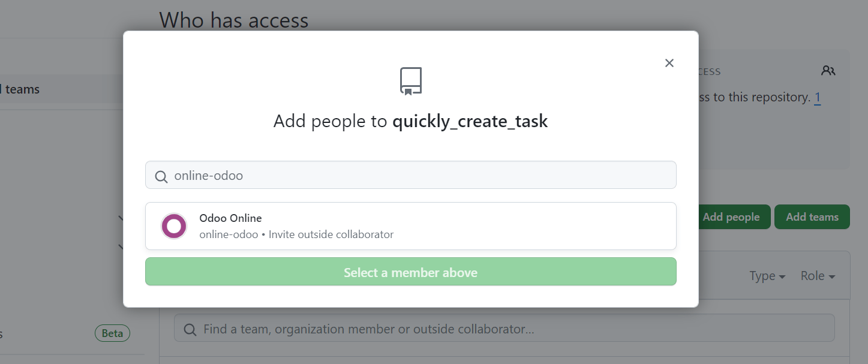Click the repository book icon in dialog

[411, 81]
